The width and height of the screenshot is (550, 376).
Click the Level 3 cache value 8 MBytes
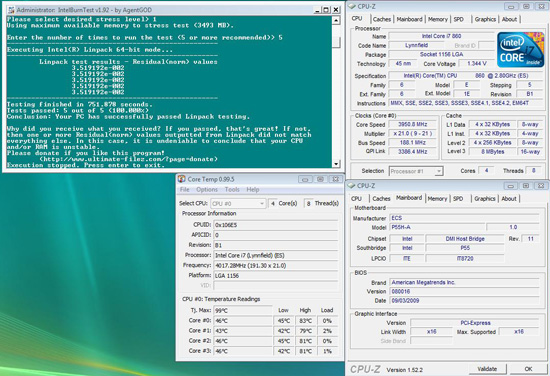pos(492,152)
